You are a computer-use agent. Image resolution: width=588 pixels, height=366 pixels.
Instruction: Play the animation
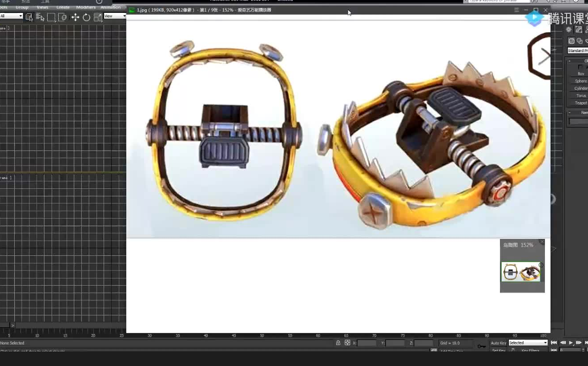point(571,342)
